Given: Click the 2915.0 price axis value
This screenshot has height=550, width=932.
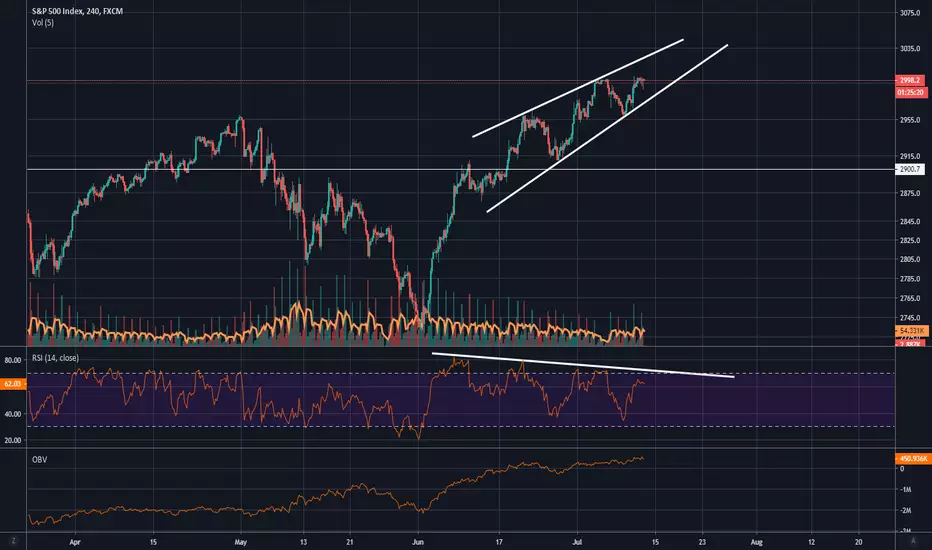Looking at the screenshot, I should pyautogui.click(x=910, y=156).
